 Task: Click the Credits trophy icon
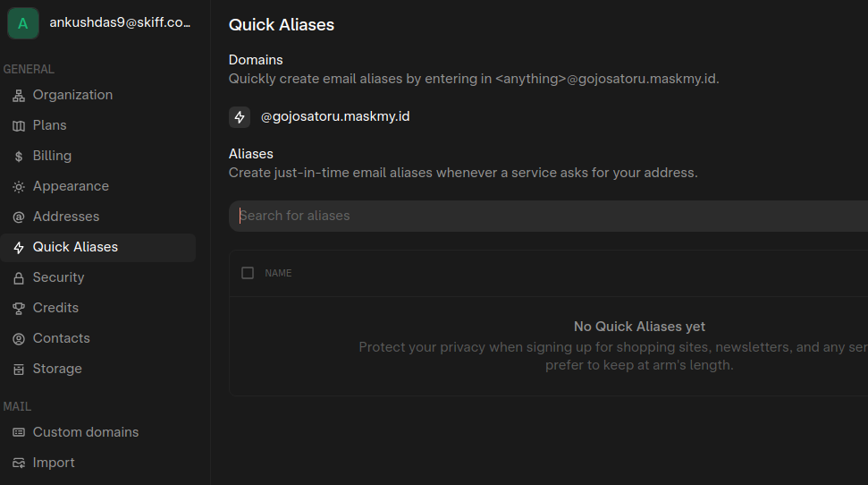[x=19, y=308]
